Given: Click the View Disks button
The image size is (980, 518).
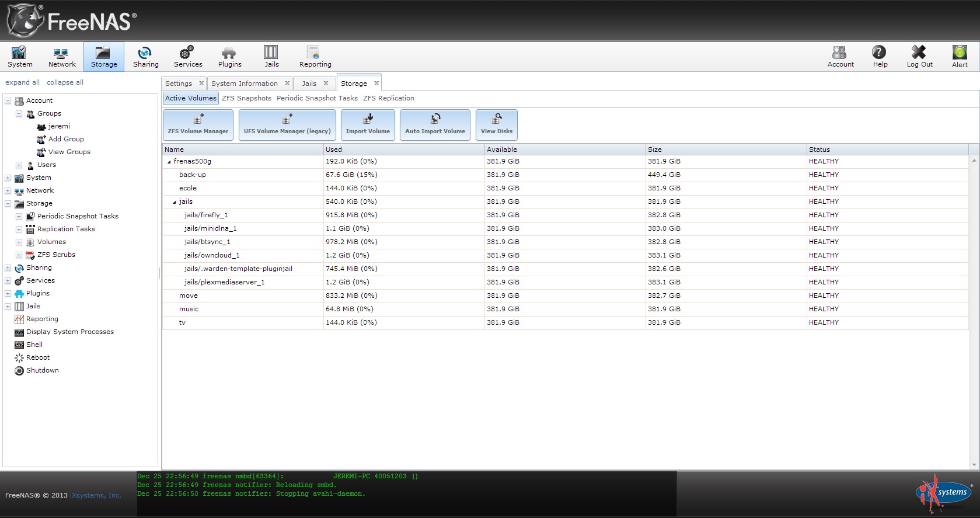Looking at the screenshot, I should [496, 124].
